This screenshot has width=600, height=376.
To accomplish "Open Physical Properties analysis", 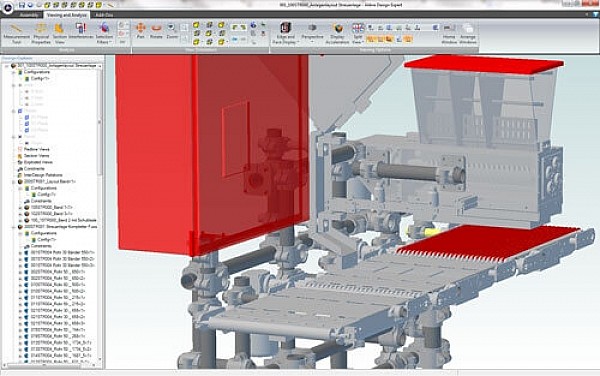I will [x=41, y=33].
